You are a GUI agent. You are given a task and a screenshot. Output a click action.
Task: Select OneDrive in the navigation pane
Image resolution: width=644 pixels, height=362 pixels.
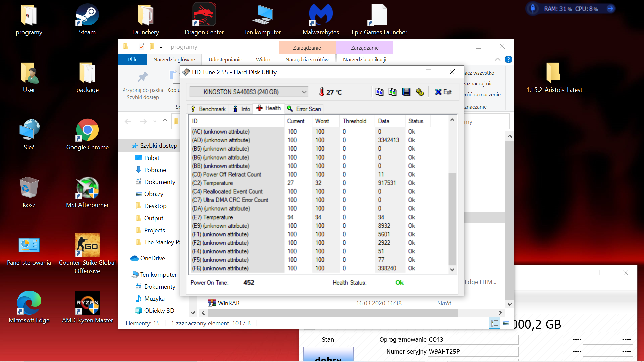[148, 258]
